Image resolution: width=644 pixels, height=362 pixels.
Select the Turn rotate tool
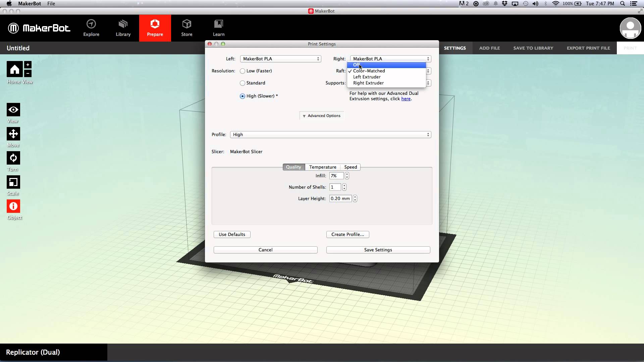pyautogui.click(x=13, y=158)
